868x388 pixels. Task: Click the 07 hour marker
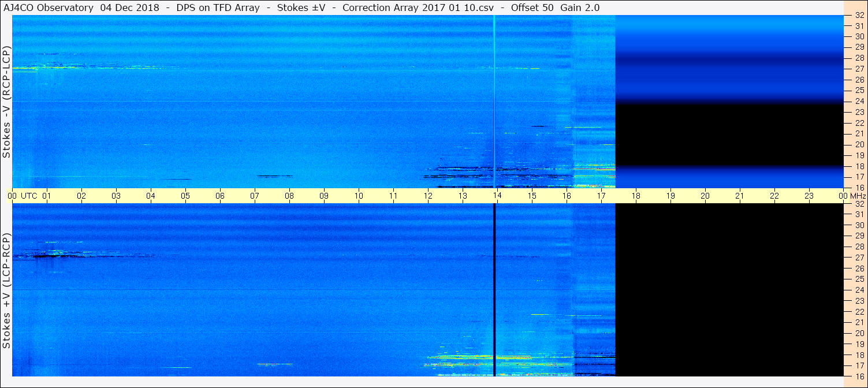tap(255, 196)
